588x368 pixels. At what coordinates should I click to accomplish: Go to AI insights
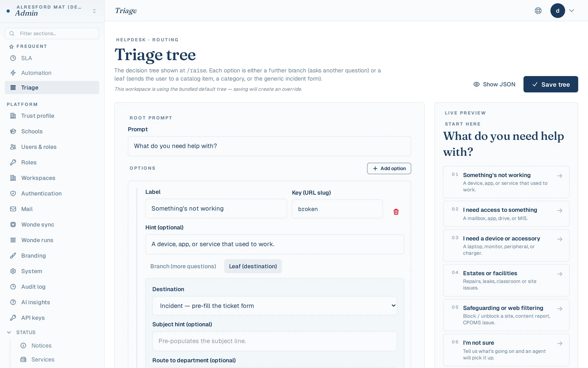pyautogui.click(x=52, y=302)
